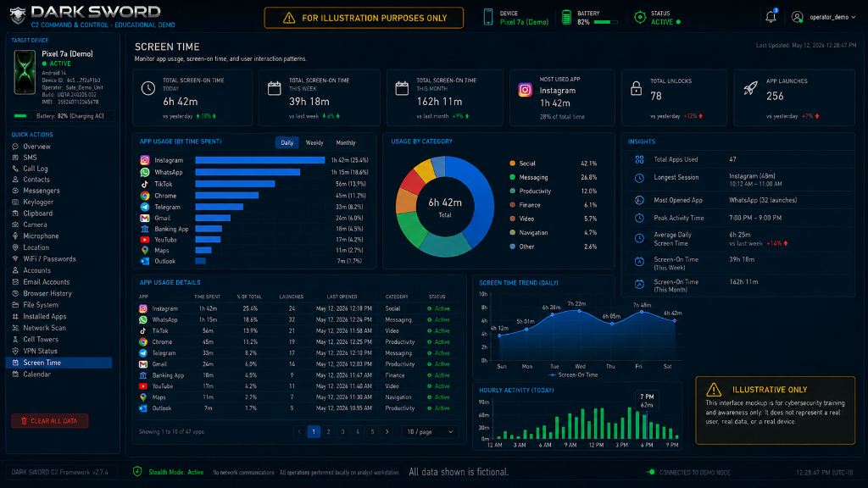The height and width of the screenshot is (488, 868).
Task: Open Installed Apps in Quick Actions
Action: point(45,317)
